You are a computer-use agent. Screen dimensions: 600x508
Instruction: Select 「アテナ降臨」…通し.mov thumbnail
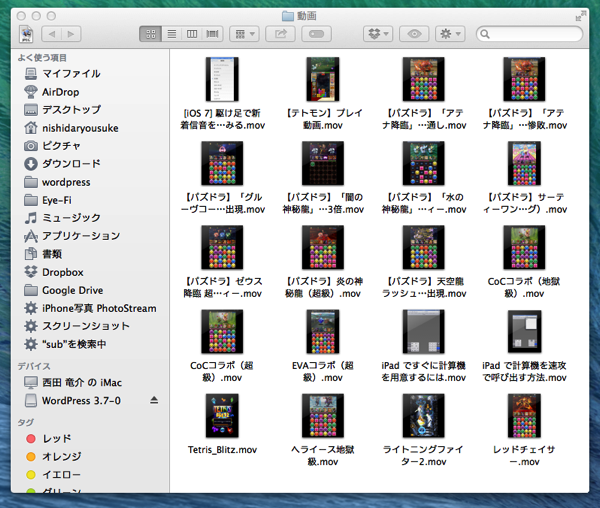(424, 79)
